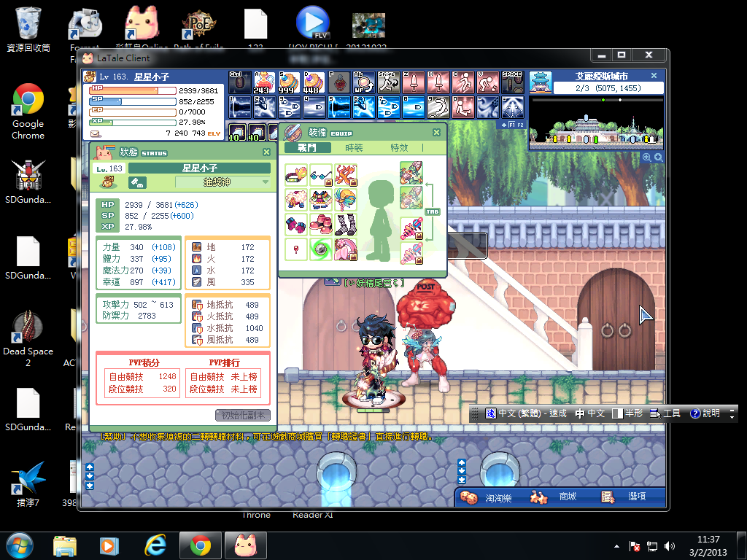Close the 裝備 Equip panel

[x=436, y=133]
